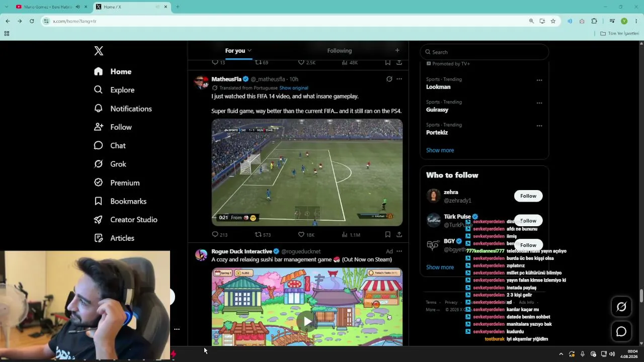Play the sushi bar game ad video
Image resolution: width=644 pixels, height=362 pixels.
307,322
